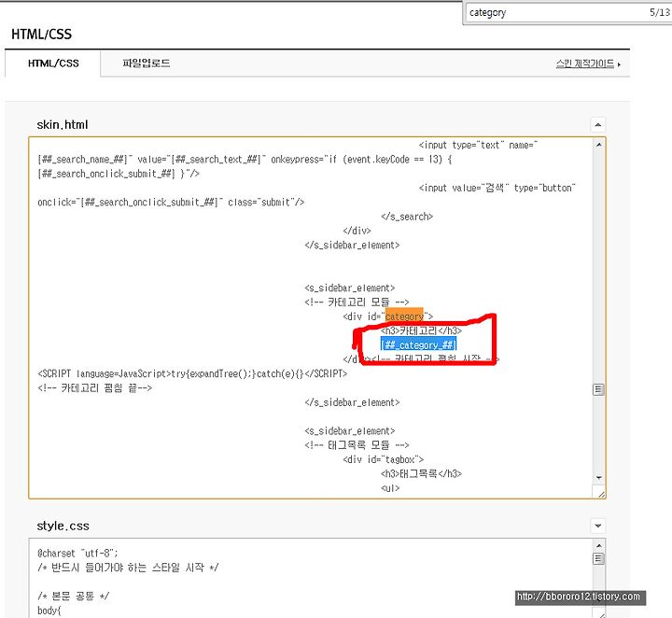The width and height of the screenshot is (672, 618).
Task: Collapse the skin.html section arrow
Action: (x=598, y=125)
